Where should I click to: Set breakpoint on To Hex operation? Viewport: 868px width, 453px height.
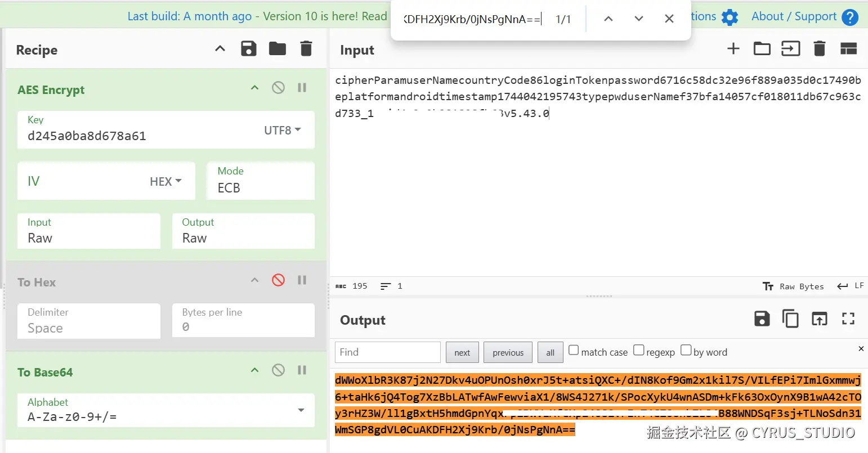click(x=302, y=280)
